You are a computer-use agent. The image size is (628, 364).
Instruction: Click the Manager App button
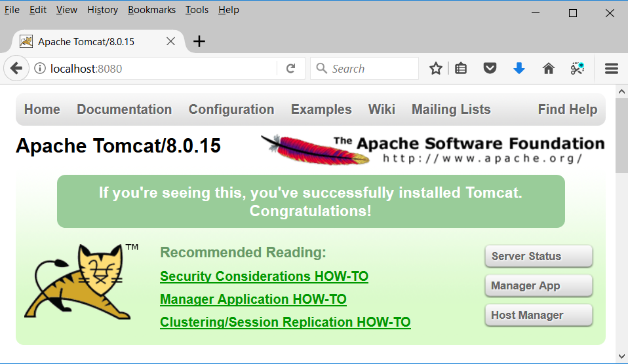click(539, 285)
